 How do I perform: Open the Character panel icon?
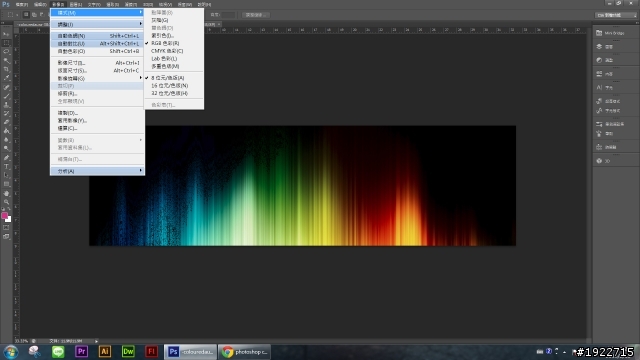click(x=599, y=87)
